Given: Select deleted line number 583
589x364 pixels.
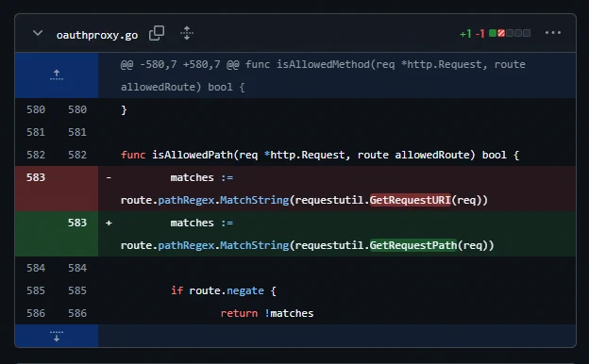Looking at the screenshot, I should tap(36, 177).
